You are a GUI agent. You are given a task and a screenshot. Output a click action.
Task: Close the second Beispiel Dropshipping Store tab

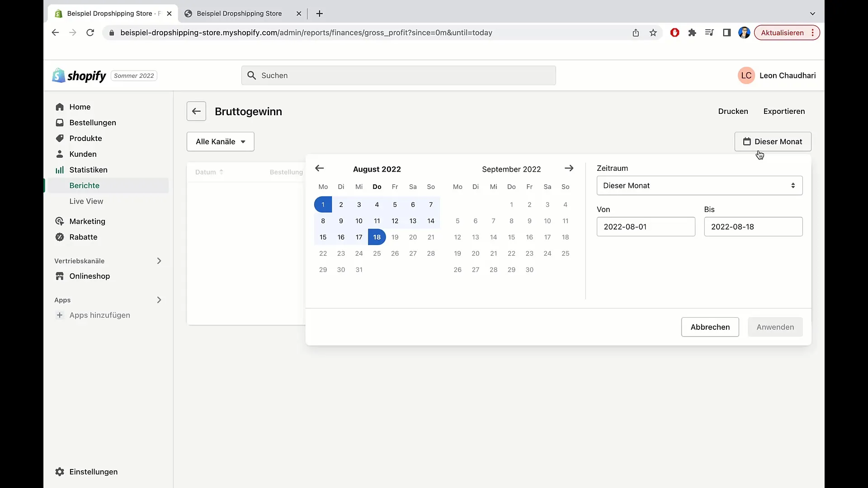(299, 14)
